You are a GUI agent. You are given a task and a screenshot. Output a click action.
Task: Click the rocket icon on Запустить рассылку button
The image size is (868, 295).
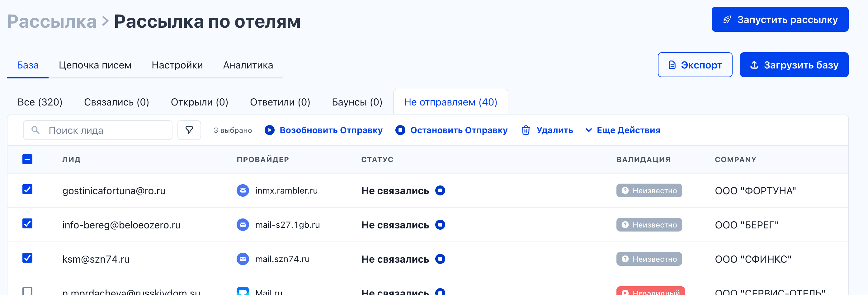pos(728,20)
